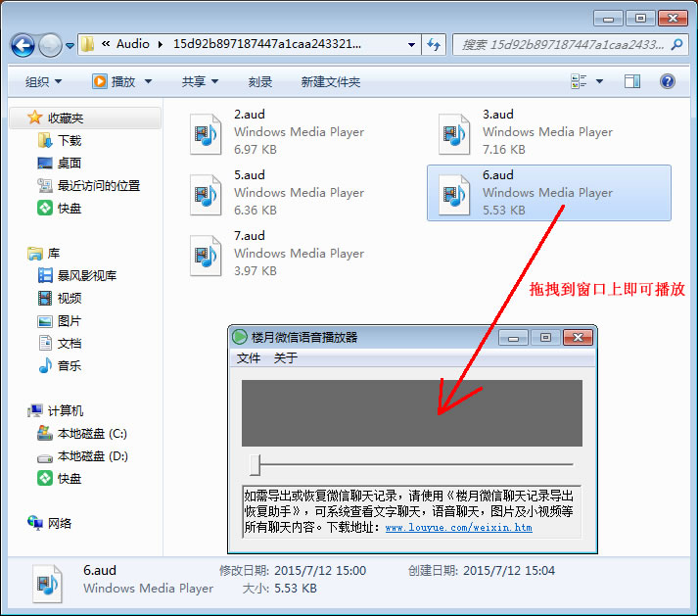The image size is (698, 616).
Task: Select the Audio breadcrumb in address bar
Action: (133, 44)
